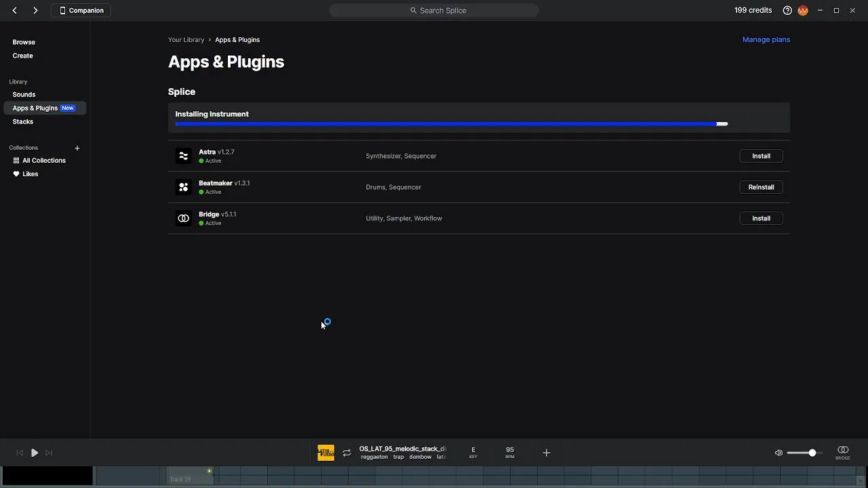Open the Manage plans link
The width and height of the screenshot is (868, 488).
[766, 39]
